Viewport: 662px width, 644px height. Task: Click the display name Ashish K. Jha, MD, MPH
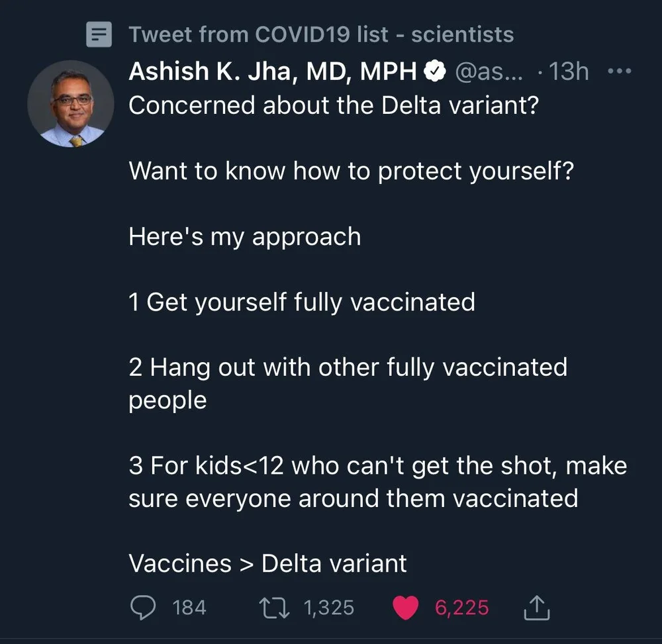(x=273, y=71)
